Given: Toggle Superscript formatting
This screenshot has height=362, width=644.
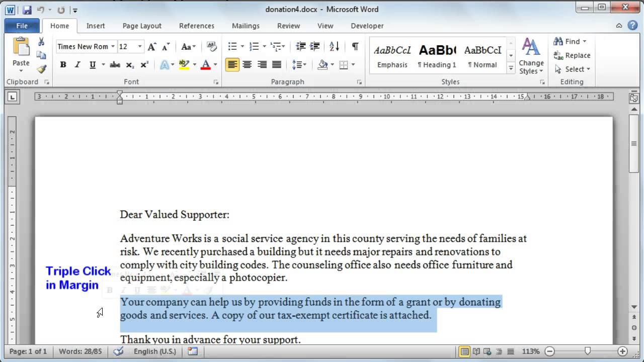Looking at the screenshot, I should 144,64.
